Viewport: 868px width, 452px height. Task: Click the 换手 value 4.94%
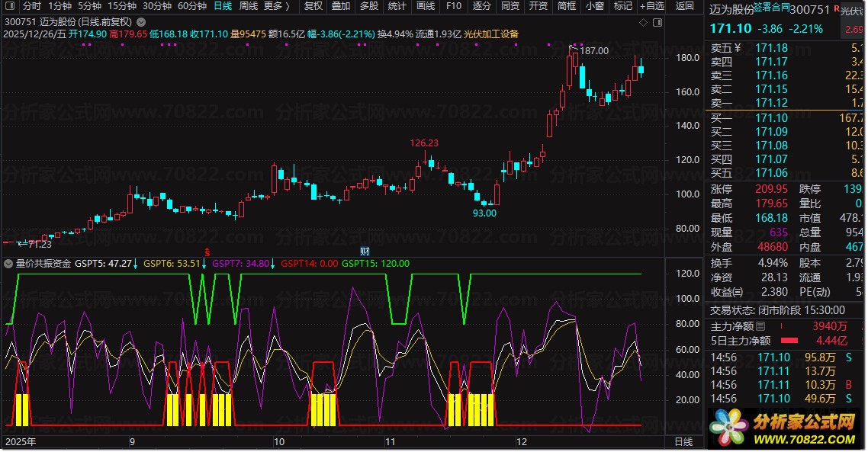click(x=773, y=263)
